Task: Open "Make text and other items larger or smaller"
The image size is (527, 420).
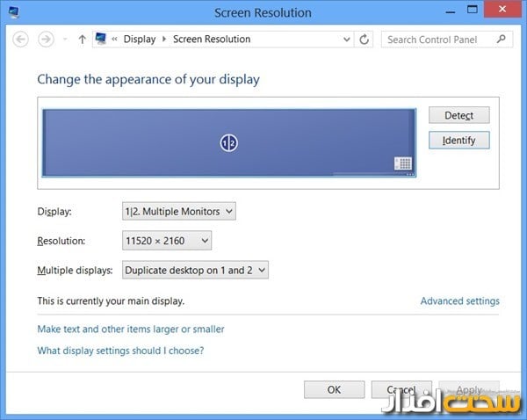Action: point(131,329)
